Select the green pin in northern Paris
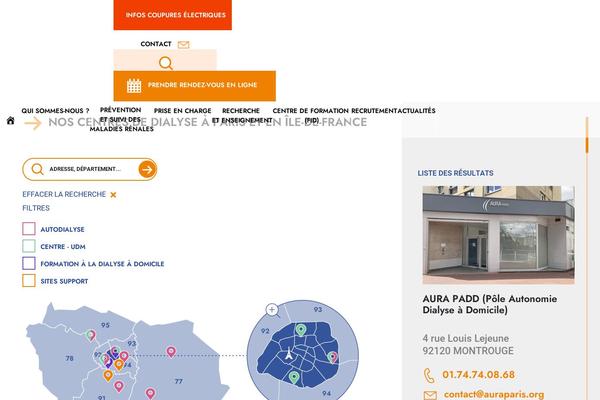 [x=301, y=330]
